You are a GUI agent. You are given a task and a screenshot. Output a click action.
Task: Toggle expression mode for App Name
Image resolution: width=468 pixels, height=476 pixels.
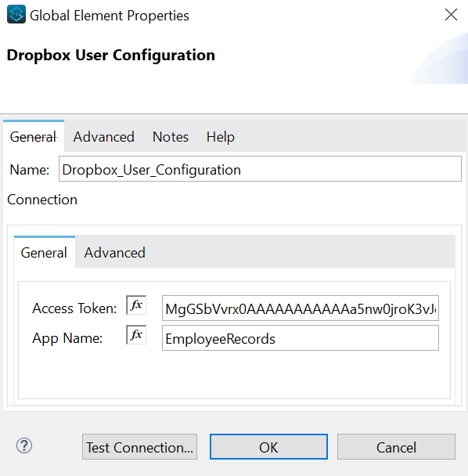point(136,335)
